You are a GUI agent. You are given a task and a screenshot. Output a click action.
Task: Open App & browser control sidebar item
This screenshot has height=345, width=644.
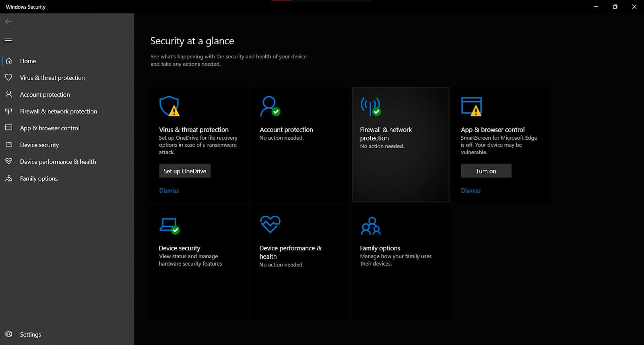click(67, 128)
